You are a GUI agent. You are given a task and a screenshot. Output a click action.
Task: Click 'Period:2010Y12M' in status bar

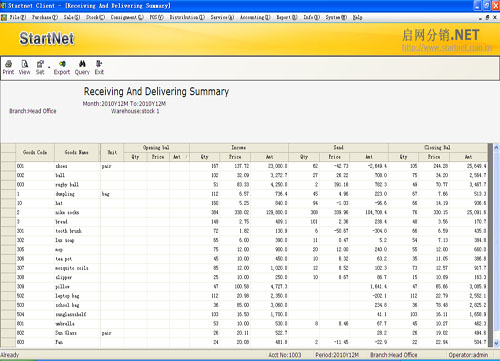pos(337,355)
